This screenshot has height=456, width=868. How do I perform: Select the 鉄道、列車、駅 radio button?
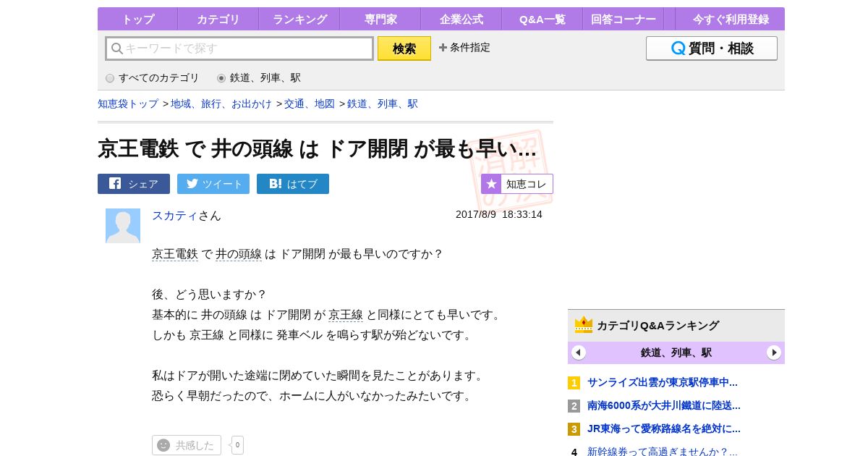[x=221, y=78]
